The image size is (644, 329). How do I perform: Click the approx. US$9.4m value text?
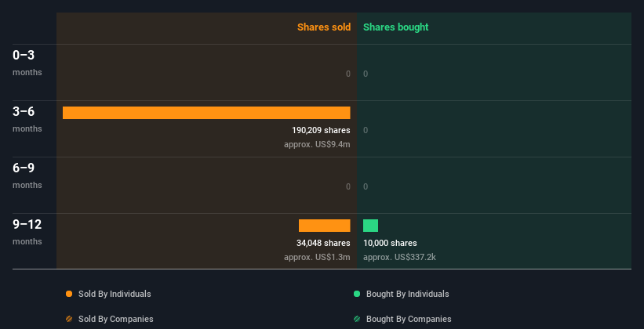(317, 144)
